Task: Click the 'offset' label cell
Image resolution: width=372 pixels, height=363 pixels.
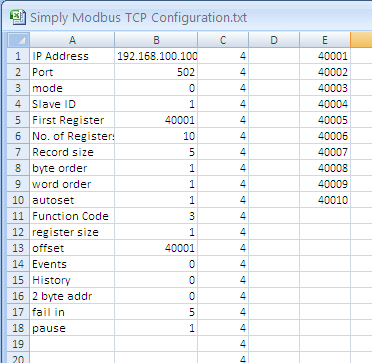Action: [72, 248]
